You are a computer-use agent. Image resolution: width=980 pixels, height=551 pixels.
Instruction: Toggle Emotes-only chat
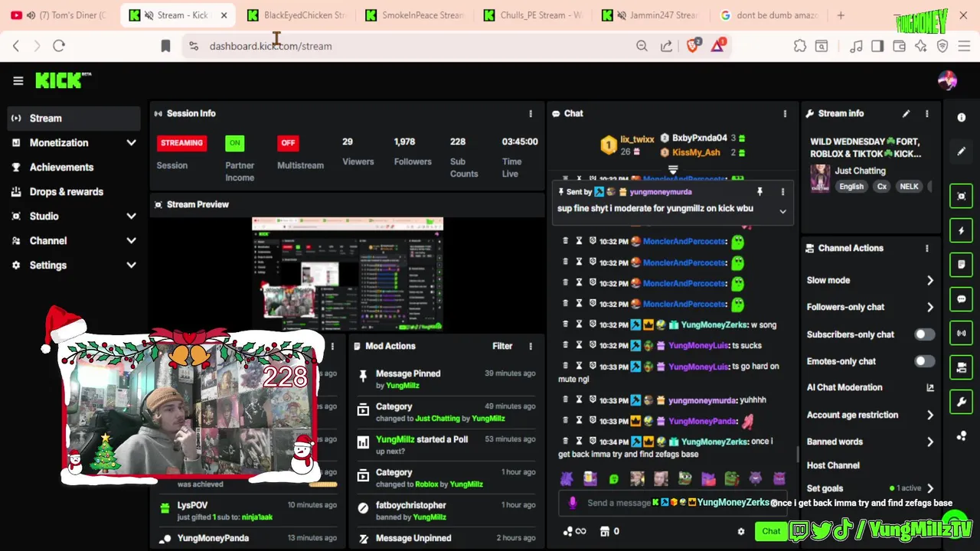pos(924,361)
